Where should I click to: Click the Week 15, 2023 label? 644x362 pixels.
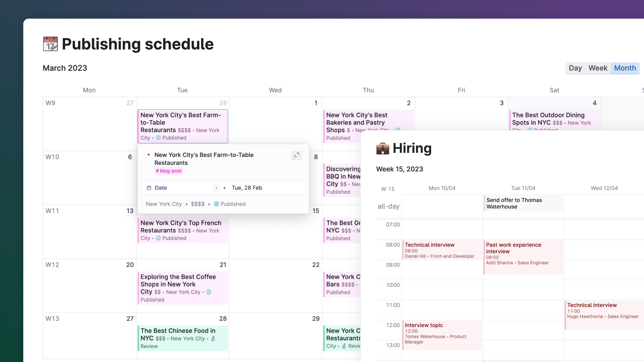(399, 169)
